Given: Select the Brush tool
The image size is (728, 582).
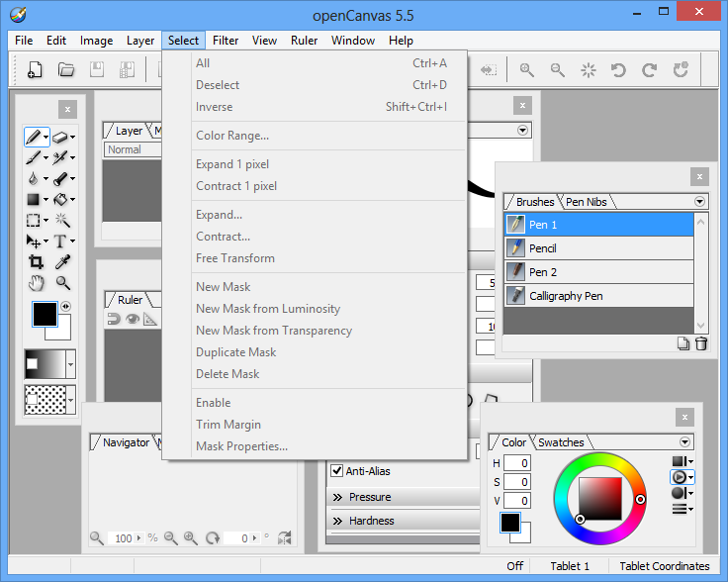Looking at the screenshot, I should (x=33, y=157).
